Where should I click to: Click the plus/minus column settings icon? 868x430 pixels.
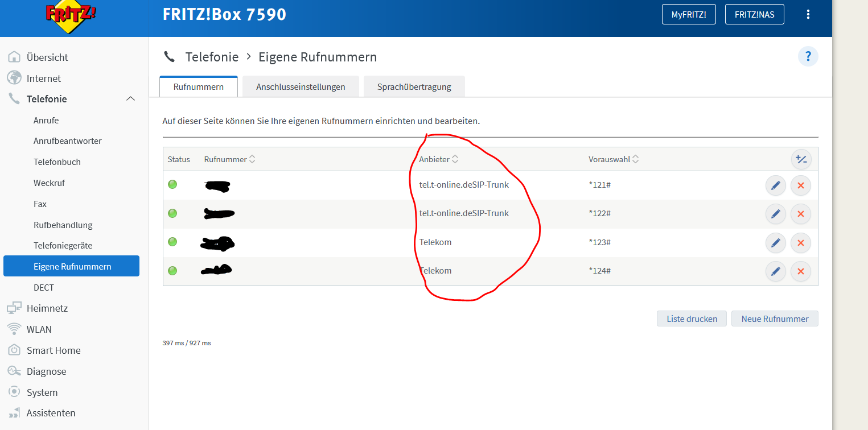pos(801,159)
